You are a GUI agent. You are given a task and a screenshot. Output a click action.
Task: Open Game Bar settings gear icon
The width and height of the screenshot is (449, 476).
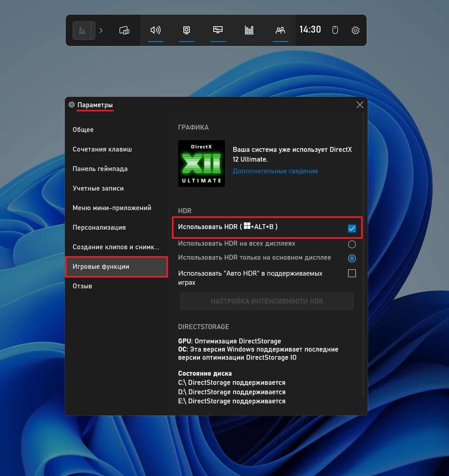click(x=355, y=30)
